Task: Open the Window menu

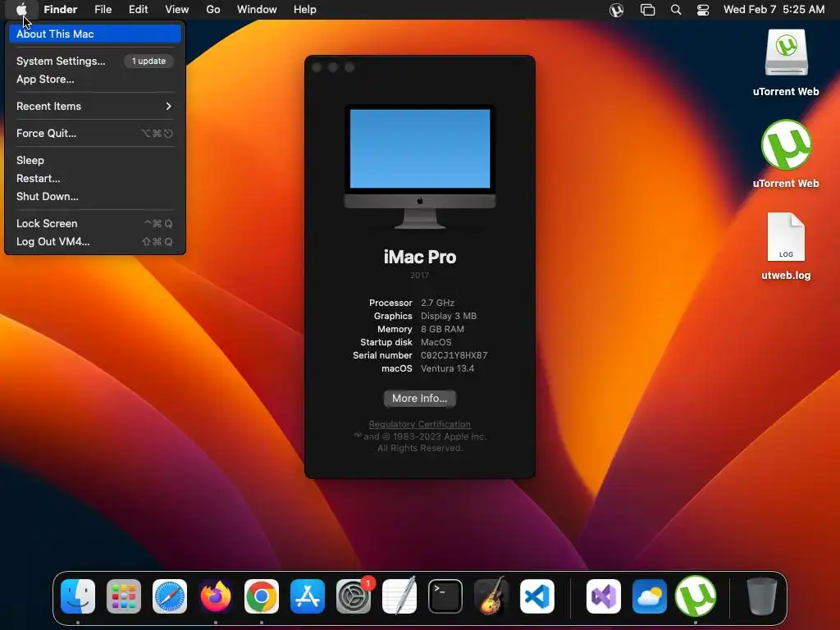Action: (257, 10)
